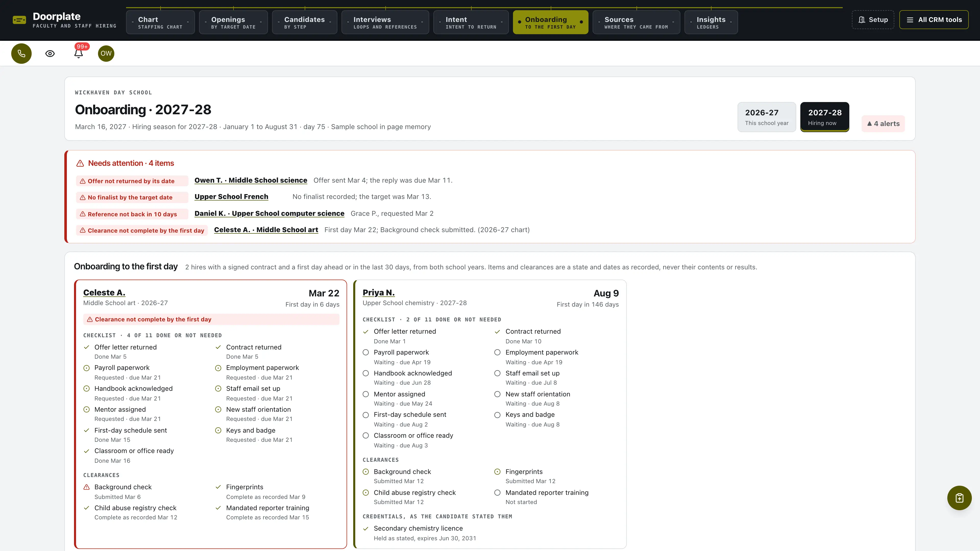Click Celeste's Staff email set up status icon
This screenshot has width=980, height=551.
pos(218,389)
